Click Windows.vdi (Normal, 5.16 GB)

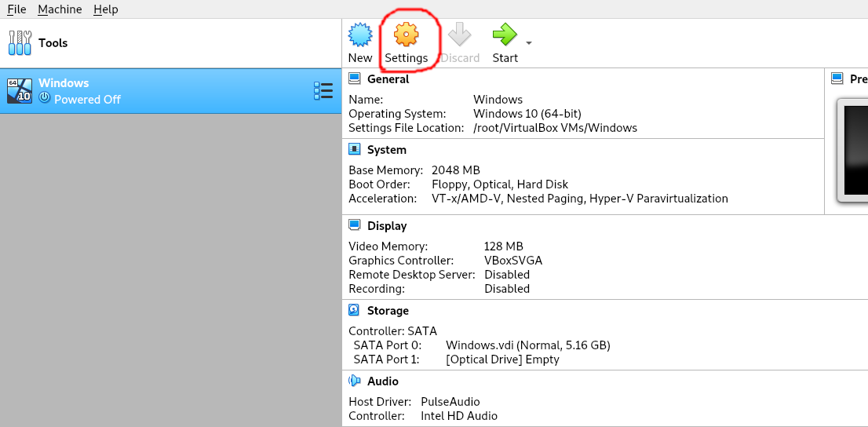point(528,345)
